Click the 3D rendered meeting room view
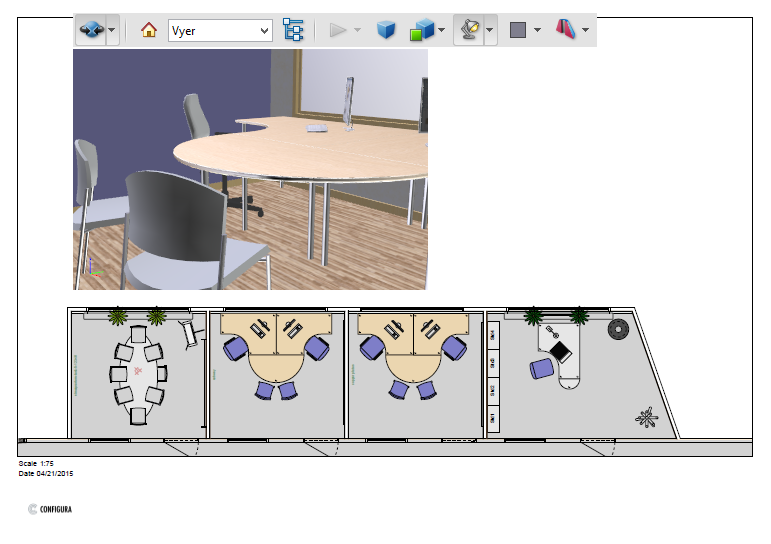This screenshot has width=771, height=544. 250,170
